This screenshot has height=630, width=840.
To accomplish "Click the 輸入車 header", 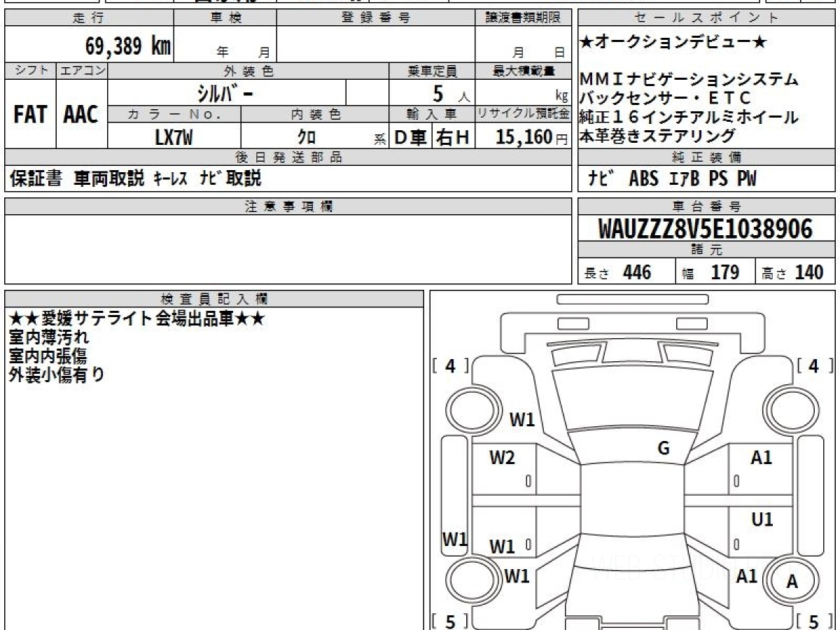I will tap(432, 114).
